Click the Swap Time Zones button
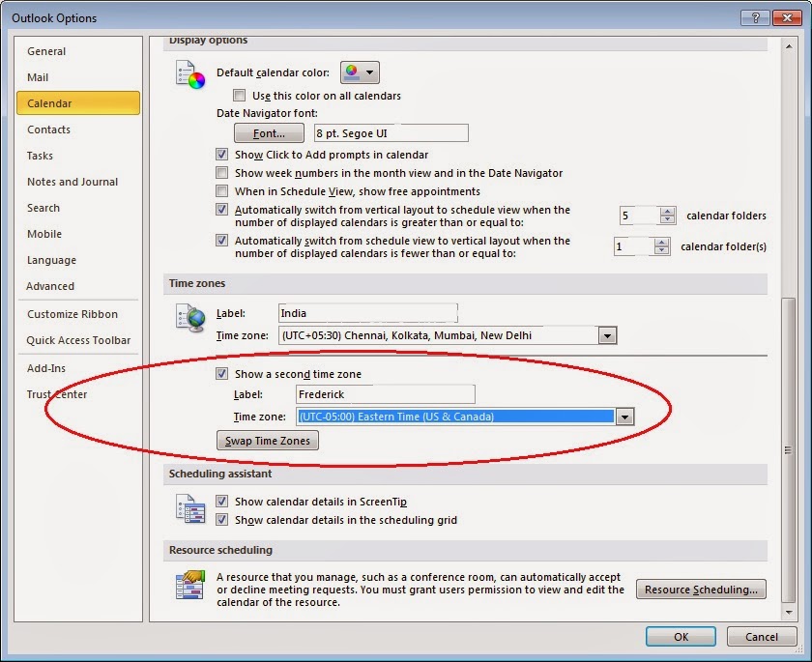Image resolution: width=812 pixels, height=662 pixels. 267,440
